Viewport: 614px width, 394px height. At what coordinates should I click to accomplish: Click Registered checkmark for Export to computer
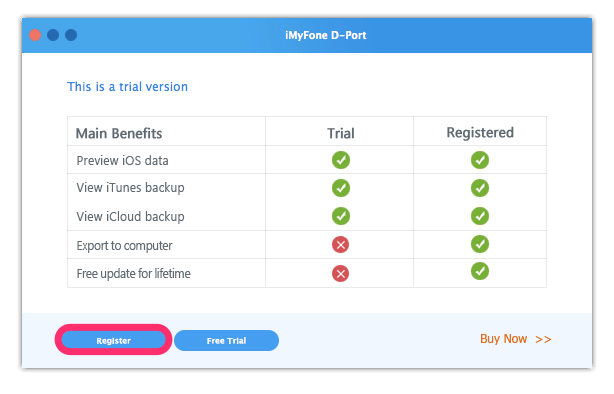(x=480, y=244)
